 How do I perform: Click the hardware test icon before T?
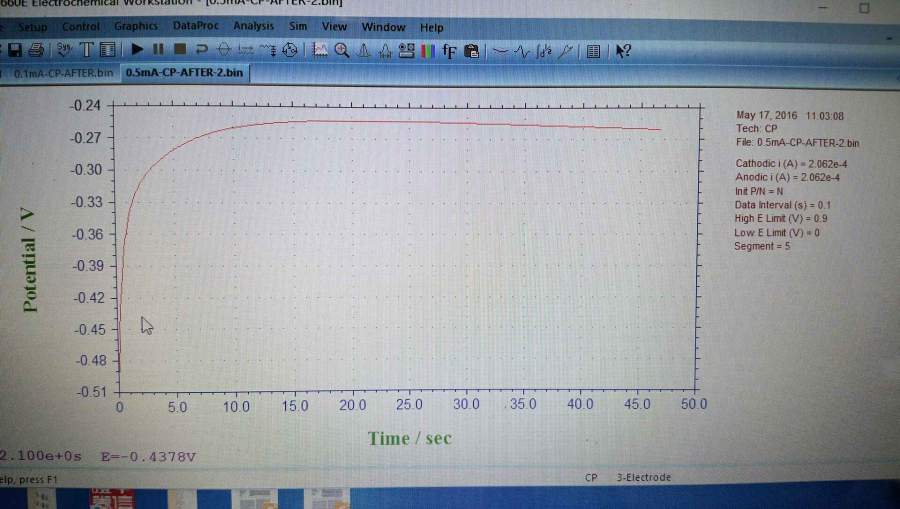tap(64, 50)
